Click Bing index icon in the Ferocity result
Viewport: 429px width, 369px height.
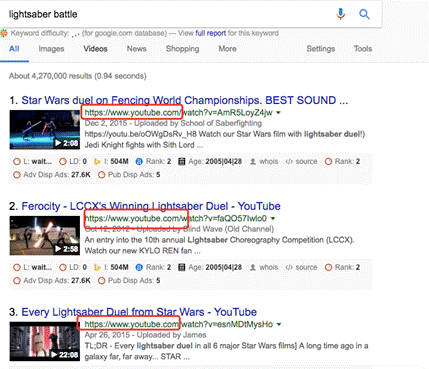pos(97,267)
